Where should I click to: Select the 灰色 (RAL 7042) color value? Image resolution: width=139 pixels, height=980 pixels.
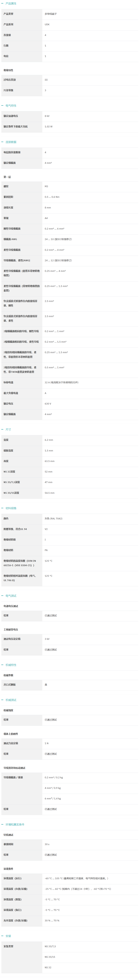54,519
